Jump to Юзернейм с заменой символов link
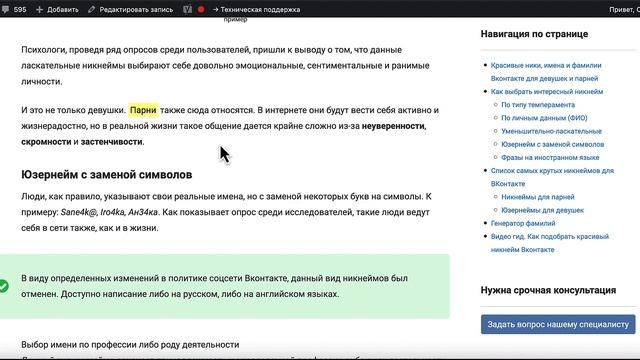The image size is (640, 360). (x=553, y=144)
